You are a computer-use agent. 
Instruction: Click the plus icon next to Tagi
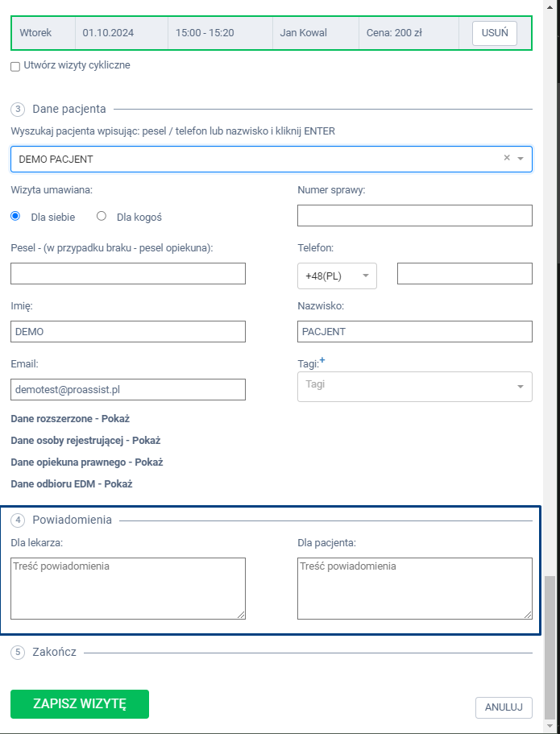pos(322,361)
